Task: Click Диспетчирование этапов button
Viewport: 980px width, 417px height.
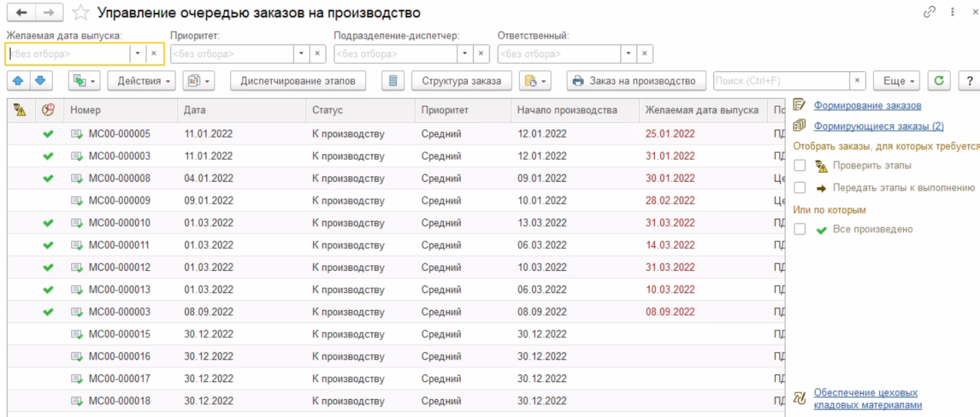Action: point(298,81)
